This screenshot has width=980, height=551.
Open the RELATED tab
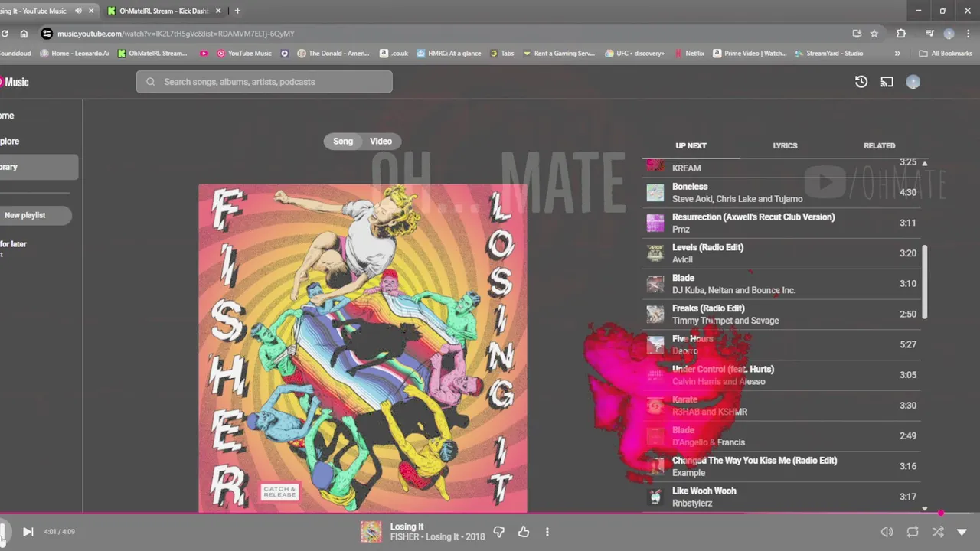tap(879, 145)
